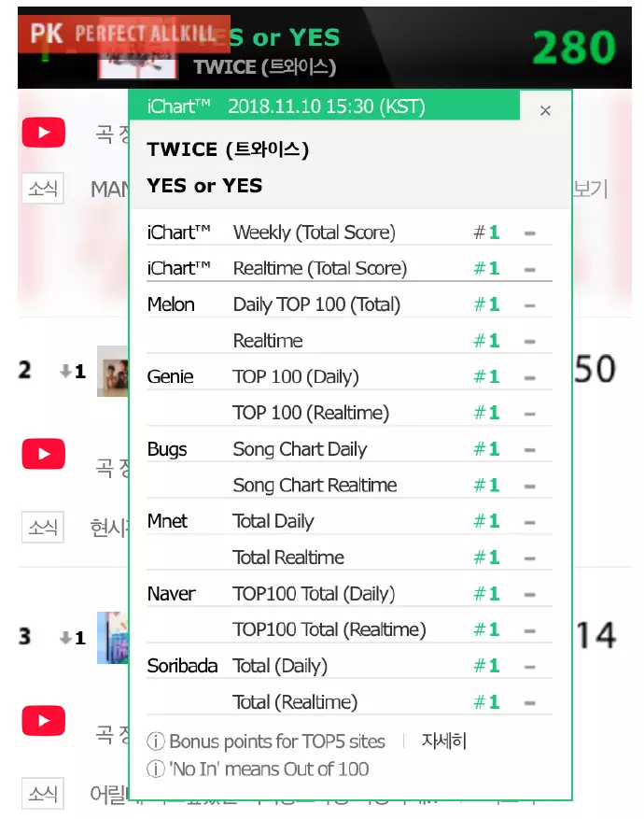Click the middle 소식 news tag
Screen dimensions: 644x819
point(43,527)
